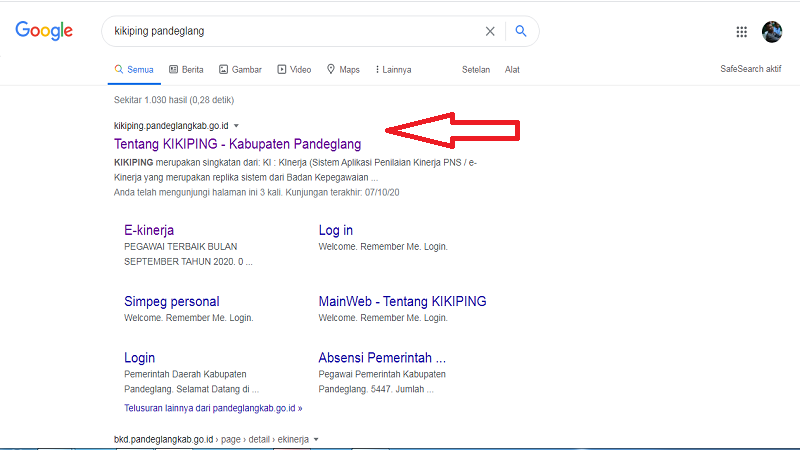Image resolution: width=800 pixels, height=450 pixels.
Task: Click the three-dot Lainnya icon
Action: tap(377, 69)
